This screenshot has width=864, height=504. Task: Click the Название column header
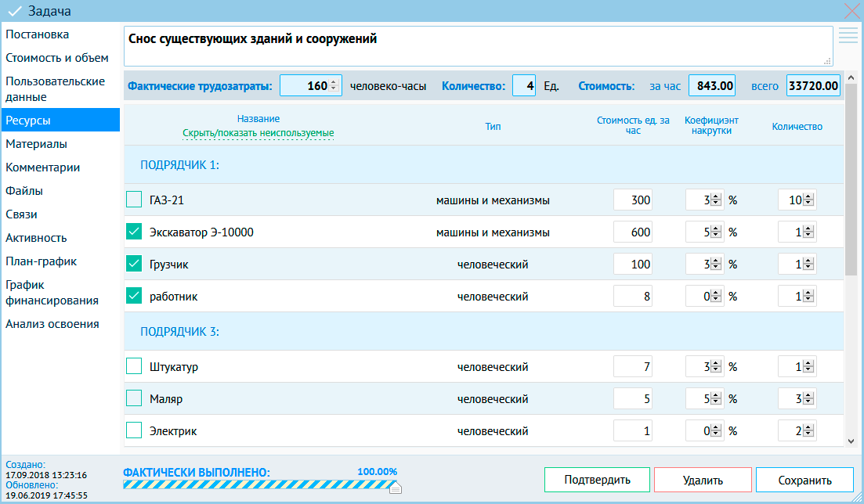pos(258,118)
